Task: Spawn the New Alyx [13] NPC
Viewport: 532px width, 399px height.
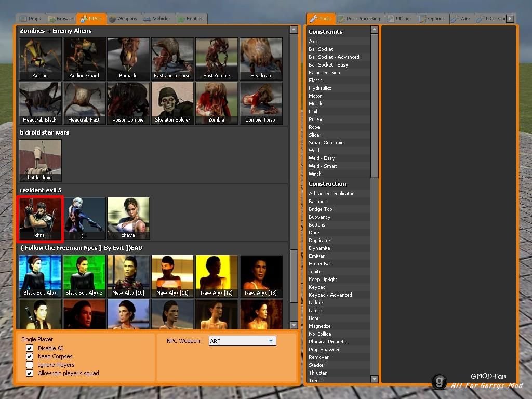Action: [261, 276]
